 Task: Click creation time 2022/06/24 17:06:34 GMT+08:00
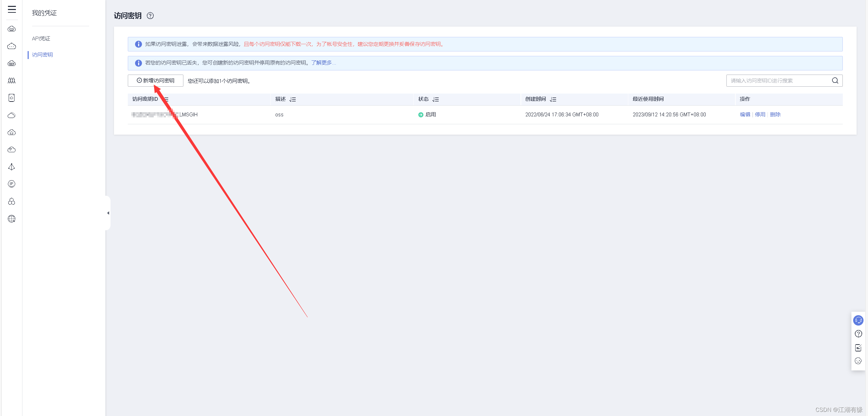(562, 115)
